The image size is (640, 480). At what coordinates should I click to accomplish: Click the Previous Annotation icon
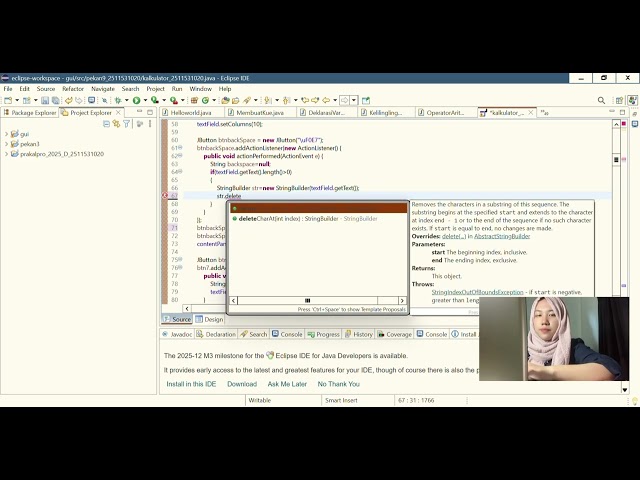click(286, 100)
